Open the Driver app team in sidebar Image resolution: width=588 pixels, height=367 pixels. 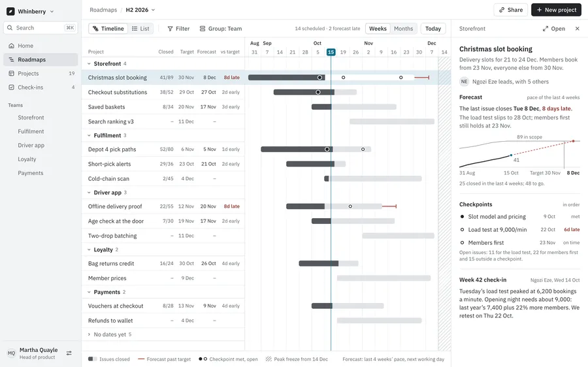coord(31,145)
